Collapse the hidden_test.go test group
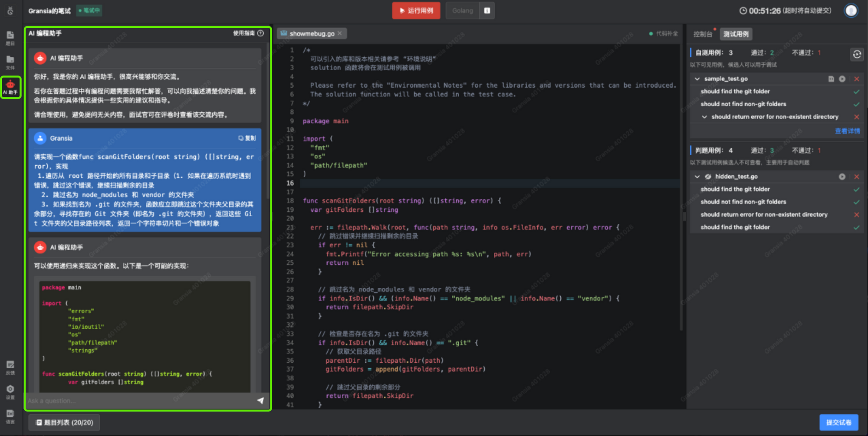The width and height of the screenshot is (868, 436). [697, 177]
